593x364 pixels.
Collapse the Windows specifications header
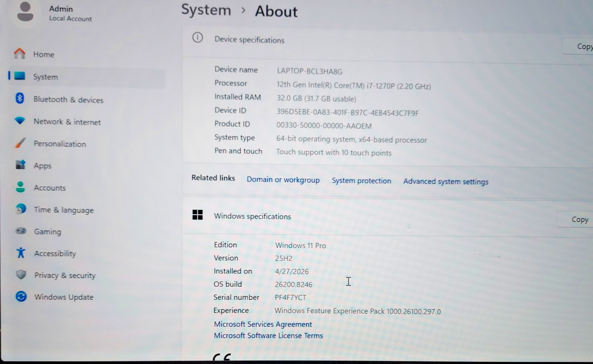coord(388,217)
